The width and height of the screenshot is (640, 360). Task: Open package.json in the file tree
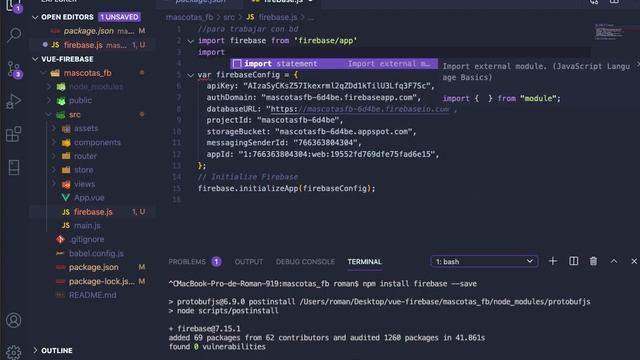coord(93,267)
